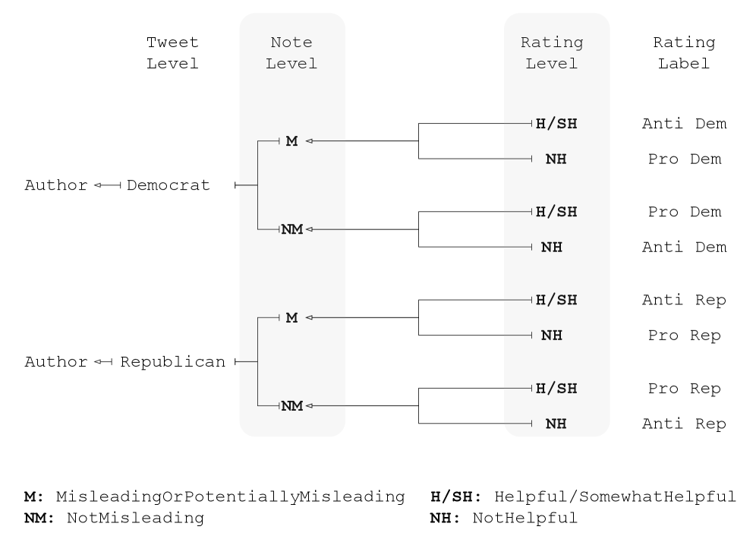Click the topmost Anti Dem rating label
Screen dimensions: 756x536
[x=684, y=123]
